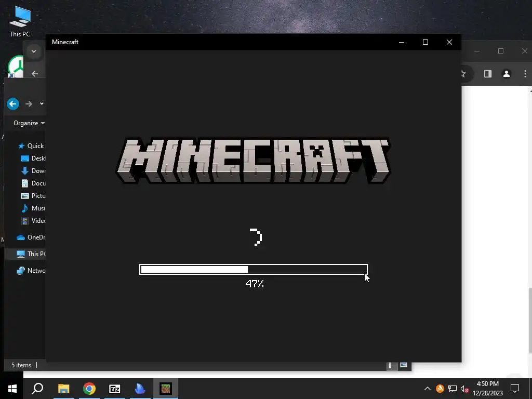Viewport: 532px width, 399px height.
Task: Open 7-Zip from the taskbar
Action: (115, 389)
